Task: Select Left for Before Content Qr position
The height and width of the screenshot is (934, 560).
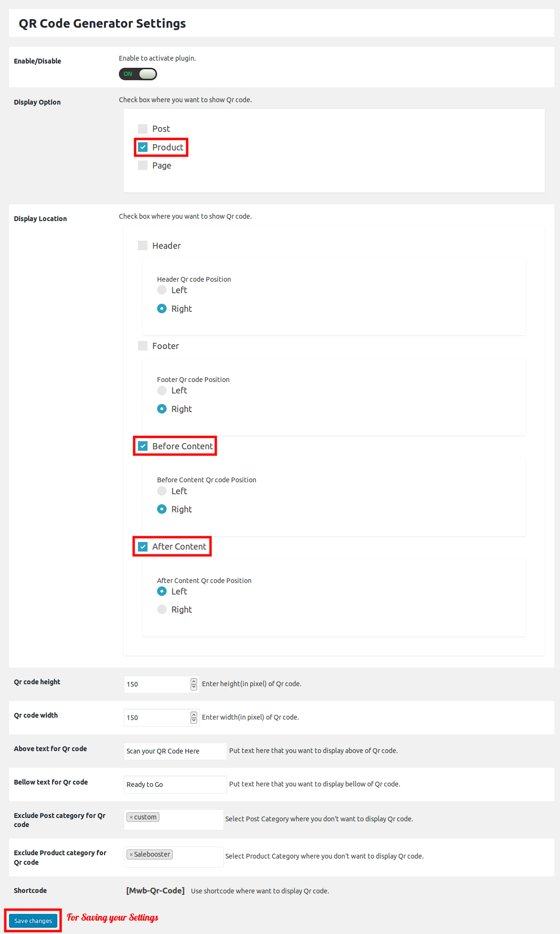Action: (x=162, y=491)
